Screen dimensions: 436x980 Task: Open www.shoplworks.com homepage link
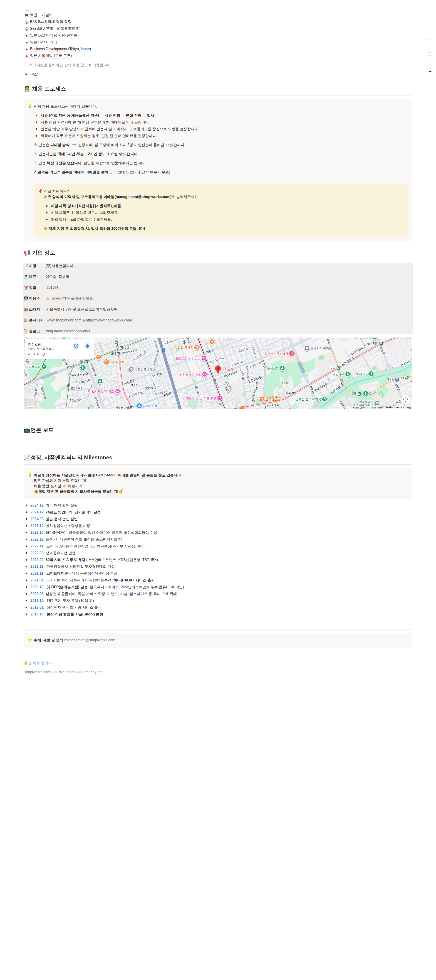click(x=64, y=320)
